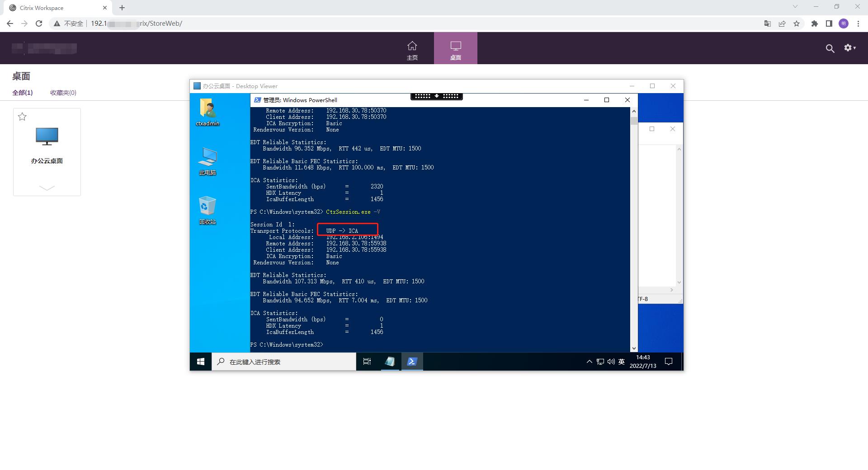Select the 全部(1) filter tab
This screenshot has height=470, width=868.
tap(23, 93)
